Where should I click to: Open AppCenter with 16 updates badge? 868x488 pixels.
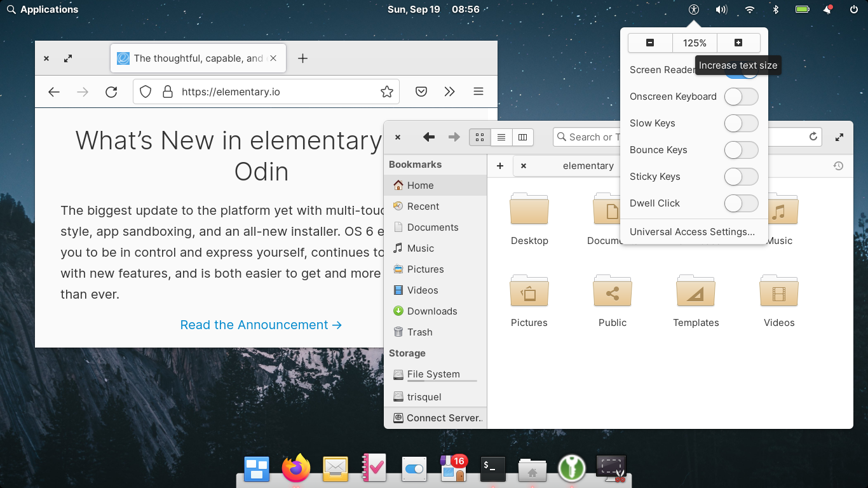tap(454, 468)
